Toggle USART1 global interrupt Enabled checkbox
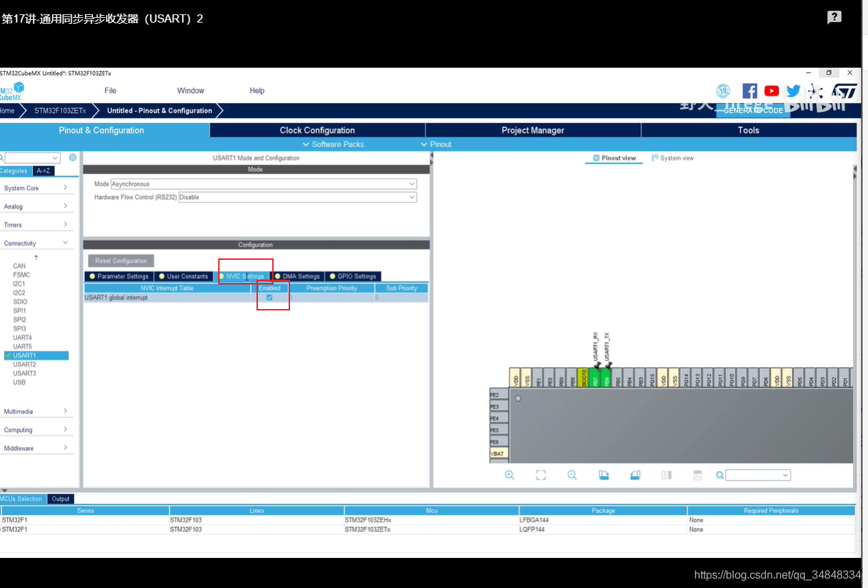The image size is (868, 588). 269,297
